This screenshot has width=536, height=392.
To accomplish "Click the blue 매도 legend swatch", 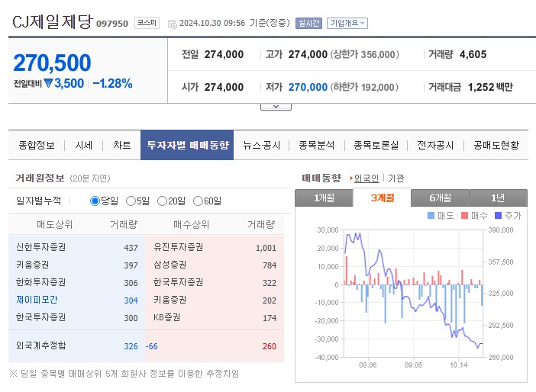I will click(x=431, y=216).
